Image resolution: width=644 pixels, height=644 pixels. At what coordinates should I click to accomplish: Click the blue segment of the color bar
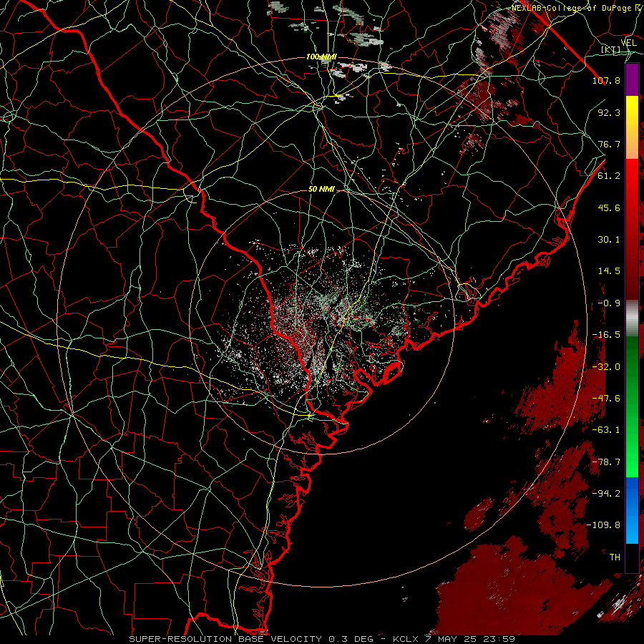click(x=632, y=510)
